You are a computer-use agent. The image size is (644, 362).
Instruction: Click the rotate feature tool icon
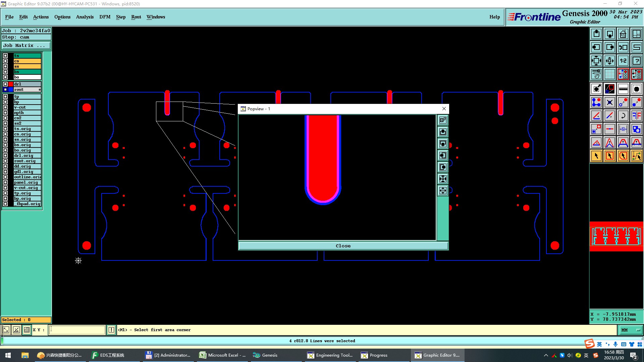coord(623,116)
